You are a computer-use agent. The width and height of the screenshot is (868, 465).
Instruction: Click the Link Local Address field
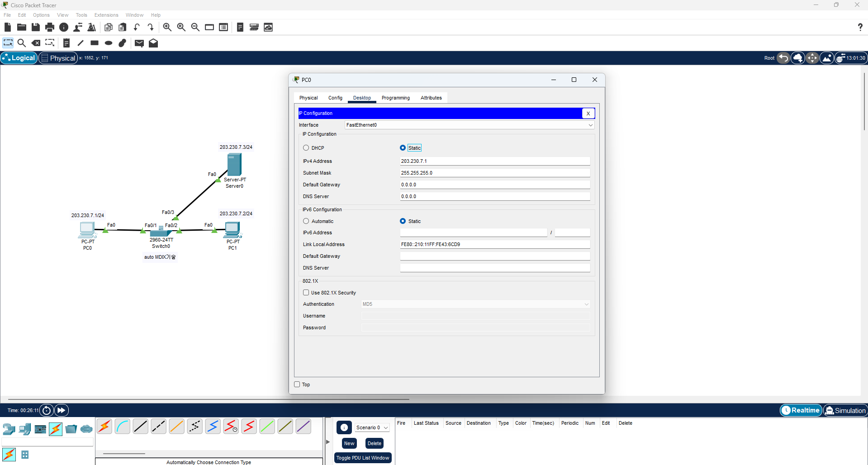click(495, 244)
